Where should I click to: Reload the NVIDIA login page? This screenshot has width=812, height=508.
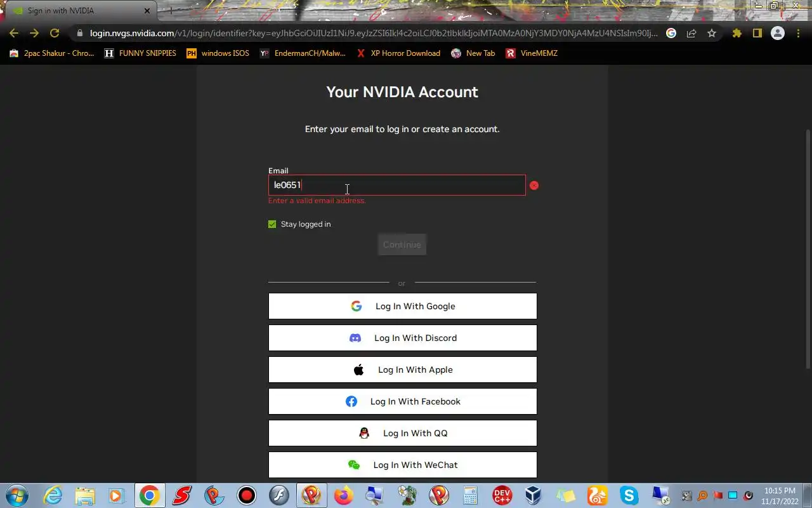coord(55,33)
